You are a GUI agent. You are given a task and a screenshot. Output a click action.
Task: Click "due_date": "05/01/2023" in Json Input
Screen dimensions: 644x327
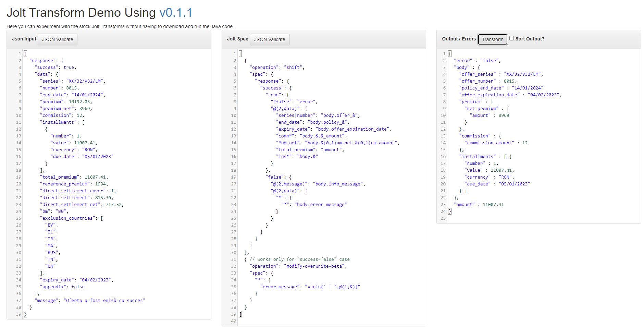[x=82, y=157]
